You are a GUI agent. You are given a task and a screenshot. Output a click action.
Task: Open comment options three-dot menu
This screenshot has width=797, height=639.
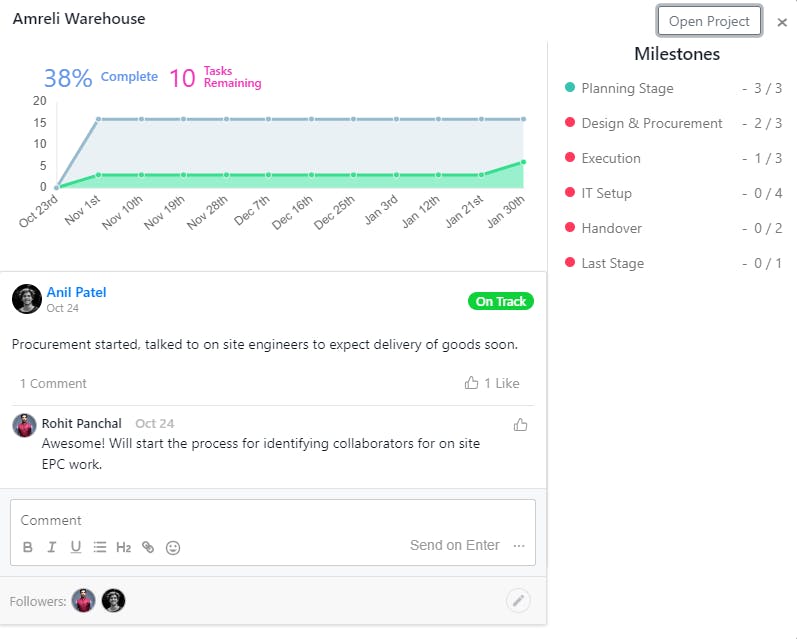[519, 546]
